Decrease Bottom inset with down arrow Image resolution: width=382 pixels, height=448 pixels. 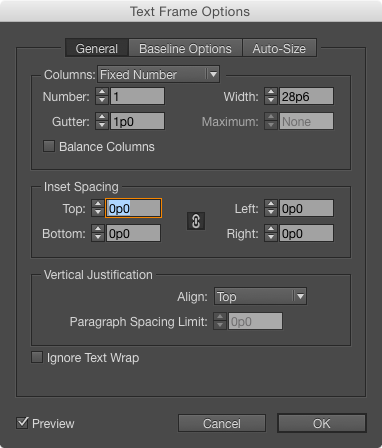(x=98, y=237)
